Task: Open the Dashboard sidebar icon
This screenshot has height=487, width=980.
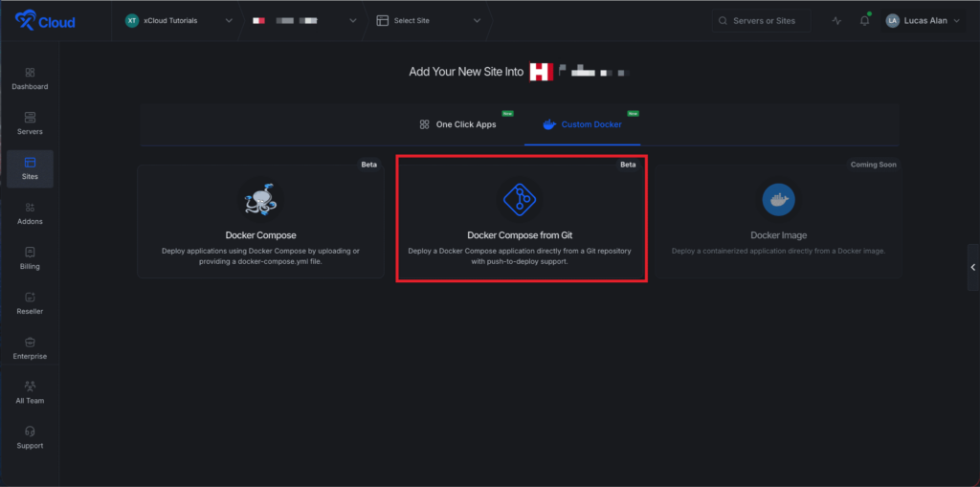Action: (x=30, y=78)
